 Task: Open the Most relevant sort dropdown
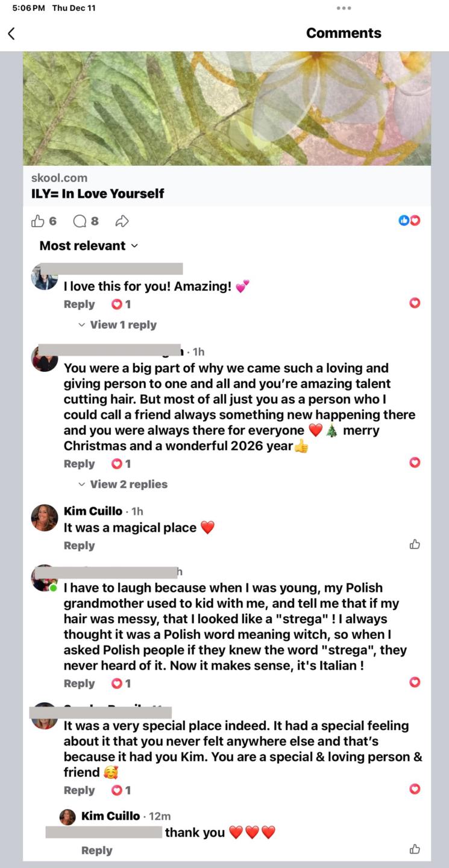coord(89,245)
